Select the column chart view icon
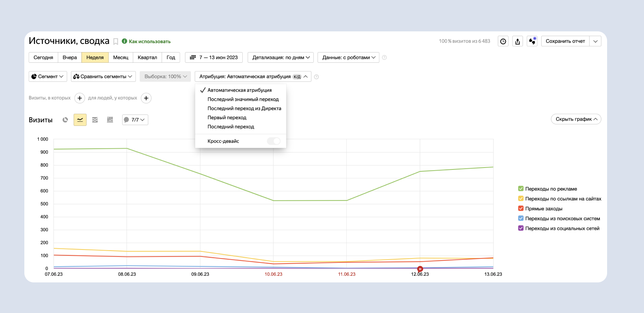The width and height of the screenshot is (644, 313). 110,120
